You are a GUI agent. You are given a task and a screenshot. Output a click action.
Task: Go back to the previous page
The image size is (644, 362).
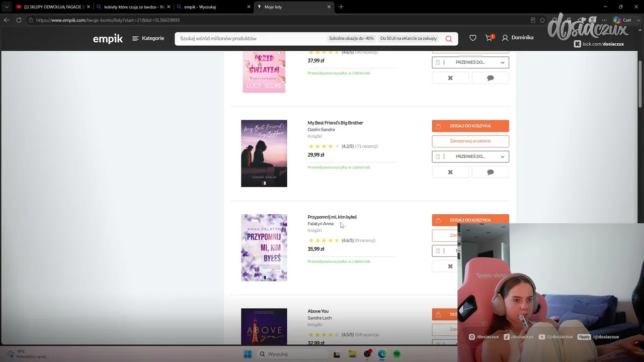click(7, 20)
